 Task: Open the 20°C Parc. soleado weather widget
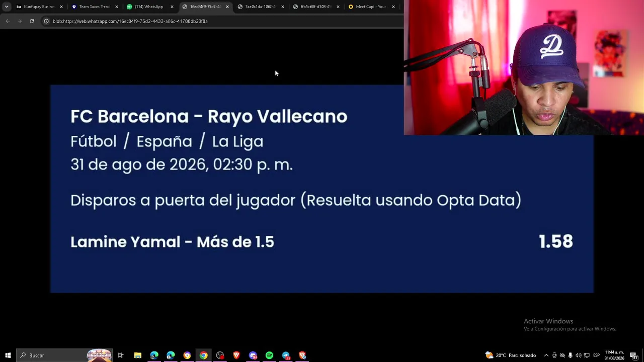(x=511, y=355)
